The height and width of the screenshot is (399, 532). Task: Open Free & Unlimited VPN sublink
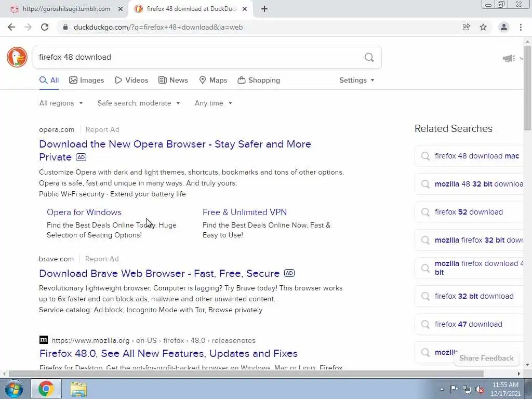[245, 212]
